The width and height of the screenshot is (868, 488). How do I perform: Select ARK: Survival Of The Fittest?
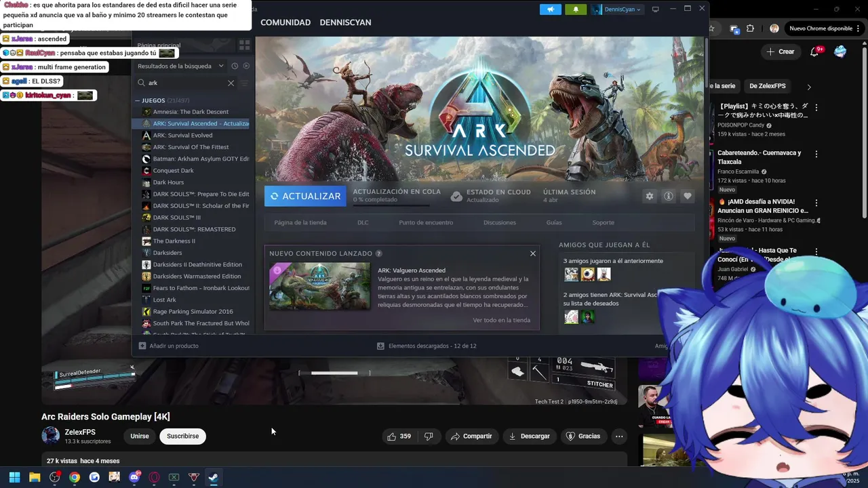[x=191, y=147]
